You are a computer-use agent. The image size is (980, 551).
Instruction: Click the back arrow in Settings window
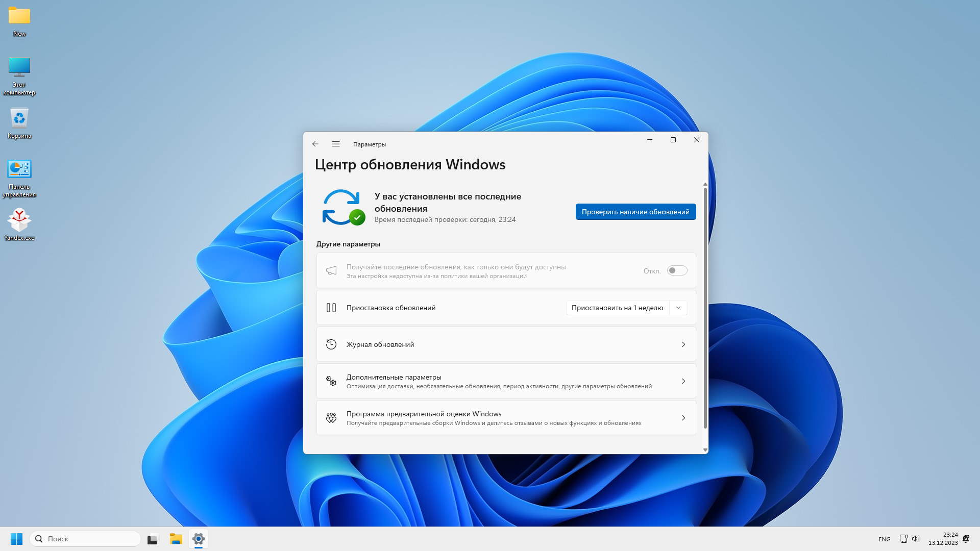click(x=315, y=144)
